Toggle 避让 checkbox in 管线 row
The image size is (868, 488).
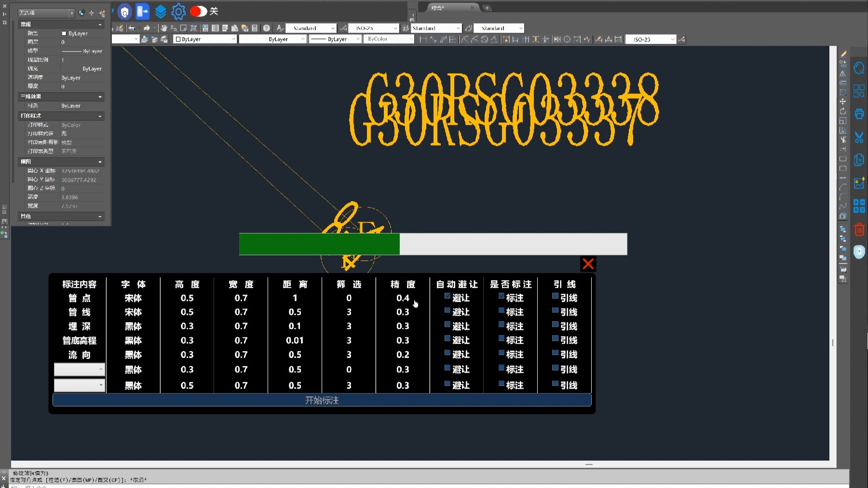[x=447, y=311]
